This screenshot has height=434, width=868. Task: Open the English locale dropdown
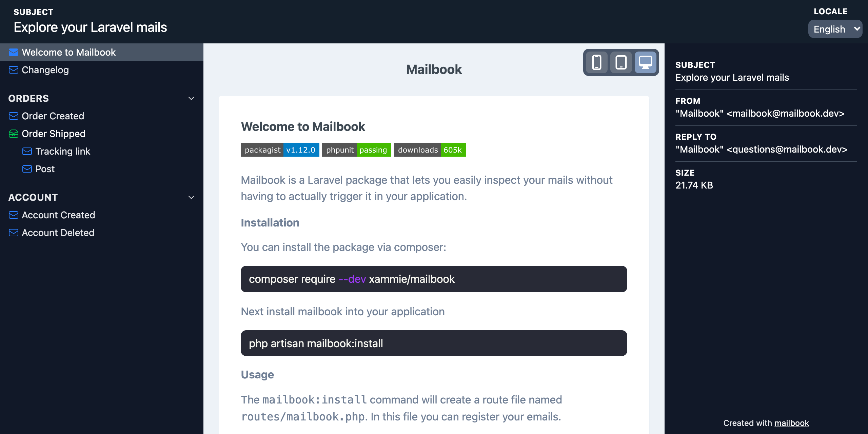(x=835, y=29)
